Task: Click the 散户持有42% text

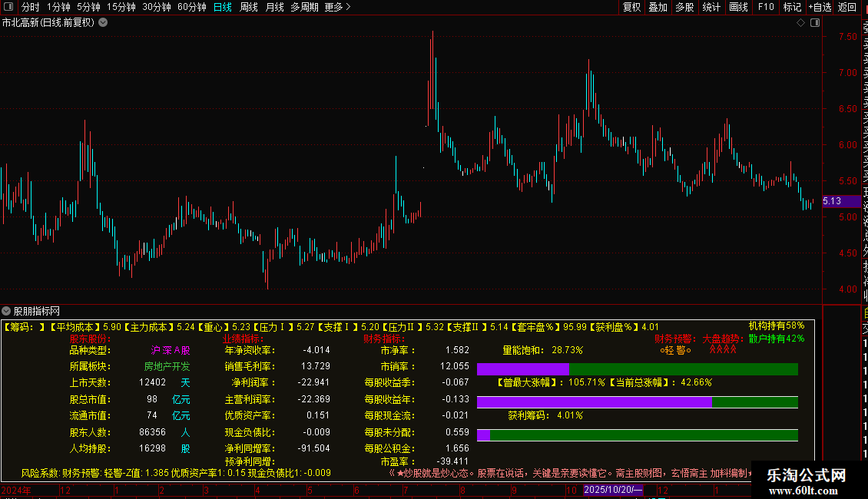Action: tap(776, 339)
